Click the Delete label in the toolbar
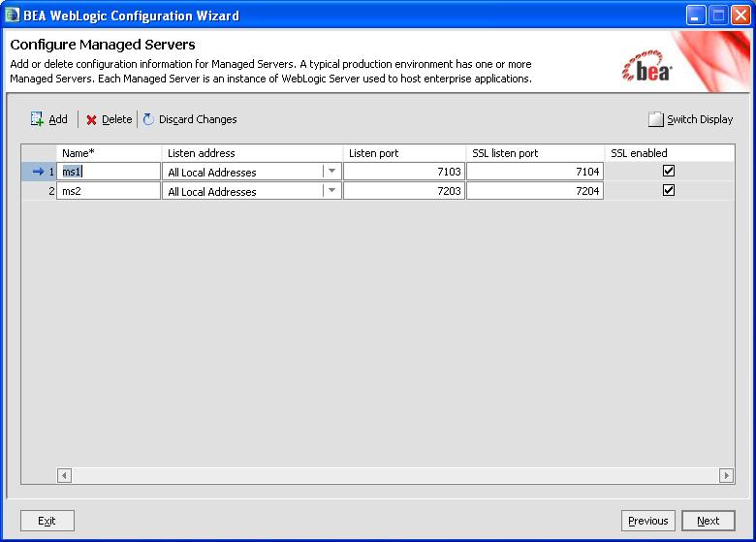Image resolution: width=756 pixels, height=542 pixels. [x=116, y=119]
